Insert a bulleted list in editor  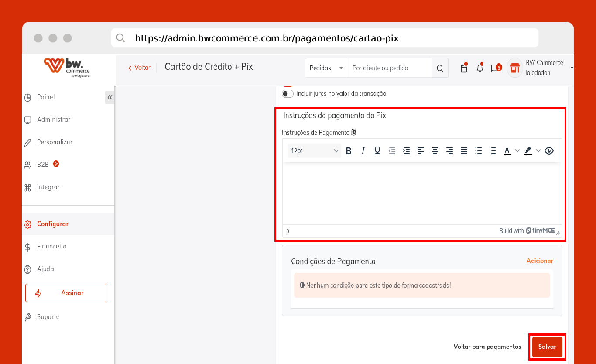click(478, 151)
